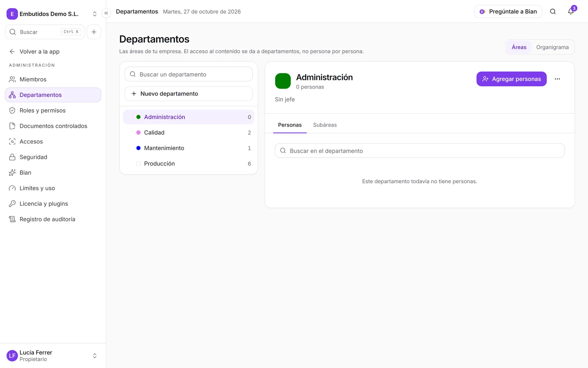Open Licencia y plugins

53,204
